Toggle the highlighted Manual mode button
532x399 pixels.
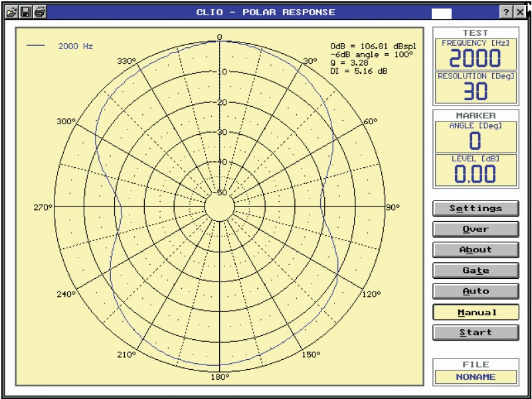[x=476, y=312]
